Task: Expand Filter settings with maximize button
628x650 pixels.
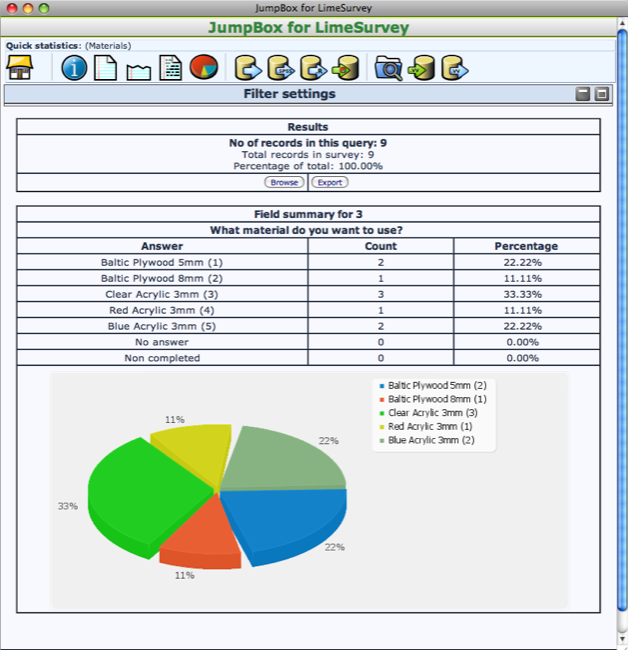Action: [x=601, y=94]
